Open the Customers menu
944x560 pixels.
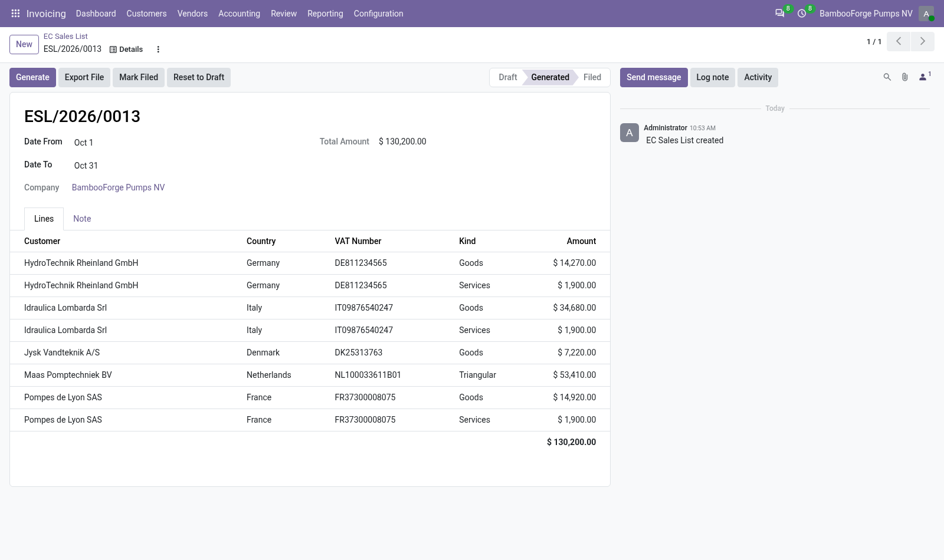[x=146, y=14]
